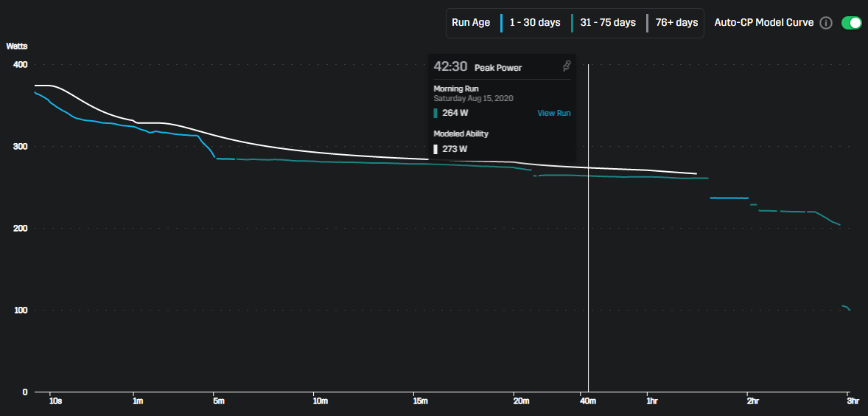Viewport: 868px width, 416px height.
Task: Select the 31 - 75 days run age
Action: 607,23
